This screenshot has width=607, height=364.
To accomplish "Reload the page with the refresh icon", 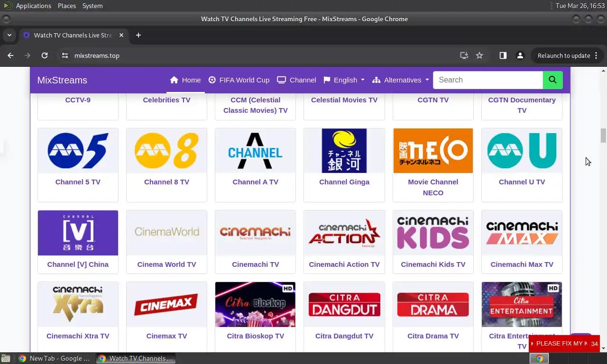I will (x=45, y=55).
